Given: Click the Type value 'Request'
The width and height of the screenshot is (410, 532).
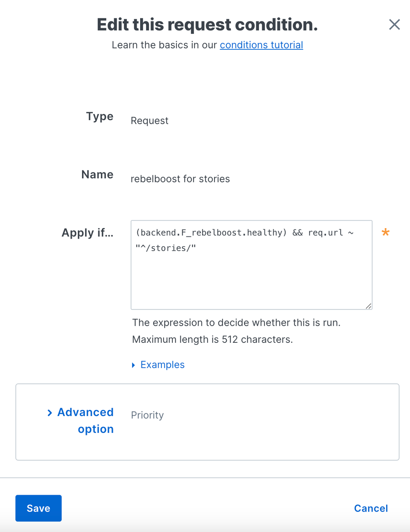Looking at the screenshot, I should (x=149, y=121).
